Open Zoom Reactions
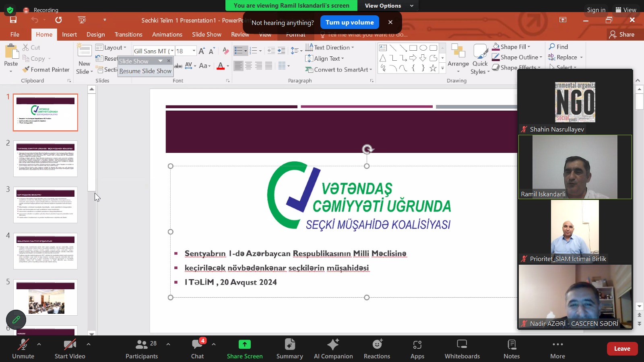This screenshot has width=644, height=362. pos(377,349)
